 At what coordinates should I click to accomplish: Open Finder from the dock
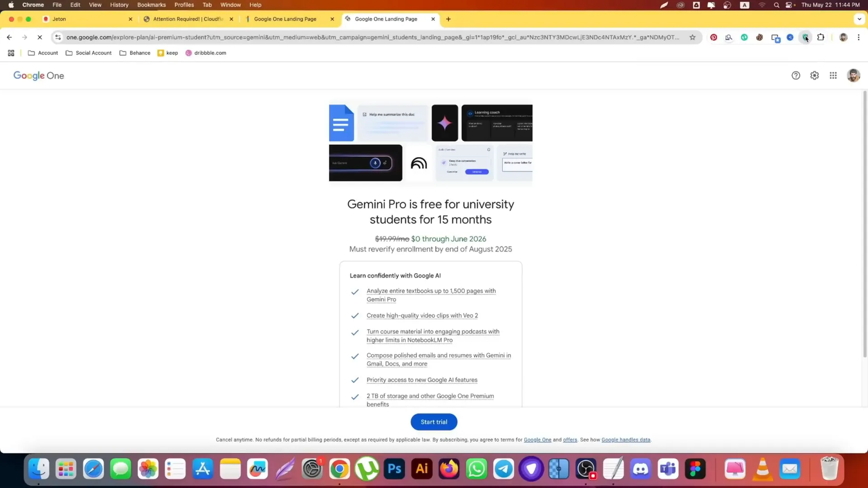tap(39, 469)
